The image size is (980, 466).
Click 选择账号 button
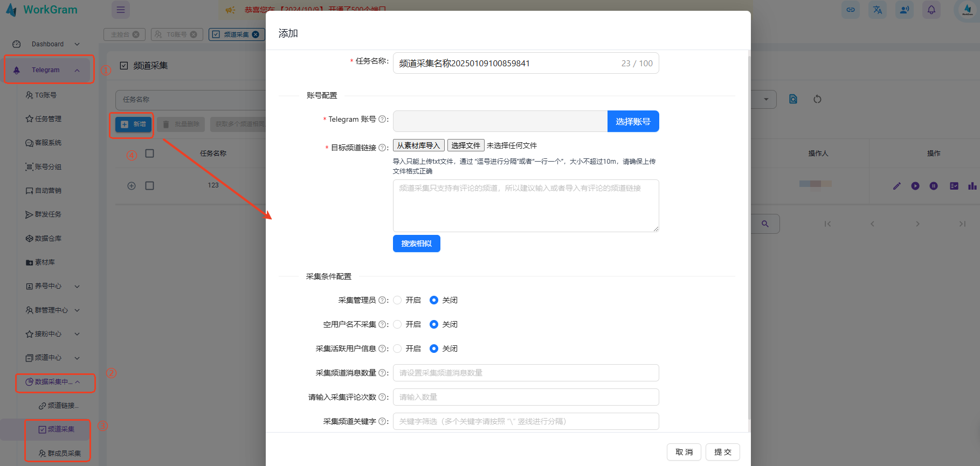pos(633,121)
